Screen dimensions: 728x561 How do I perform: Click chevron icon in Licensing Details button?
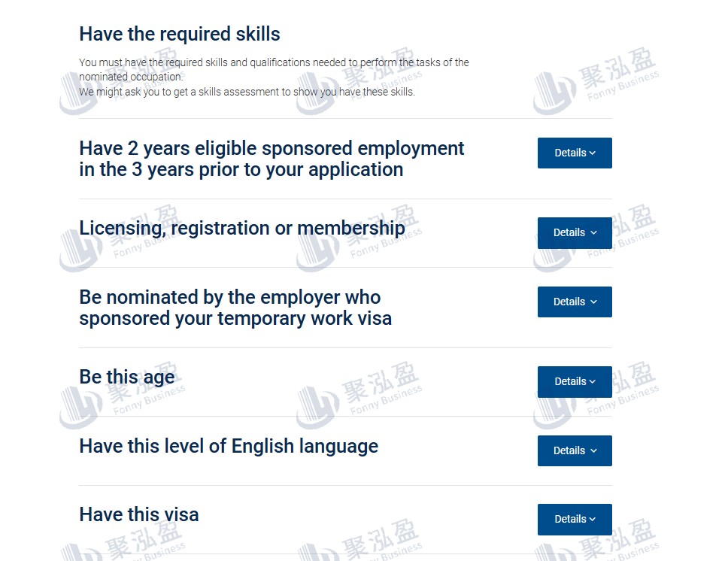pos(594,233)
